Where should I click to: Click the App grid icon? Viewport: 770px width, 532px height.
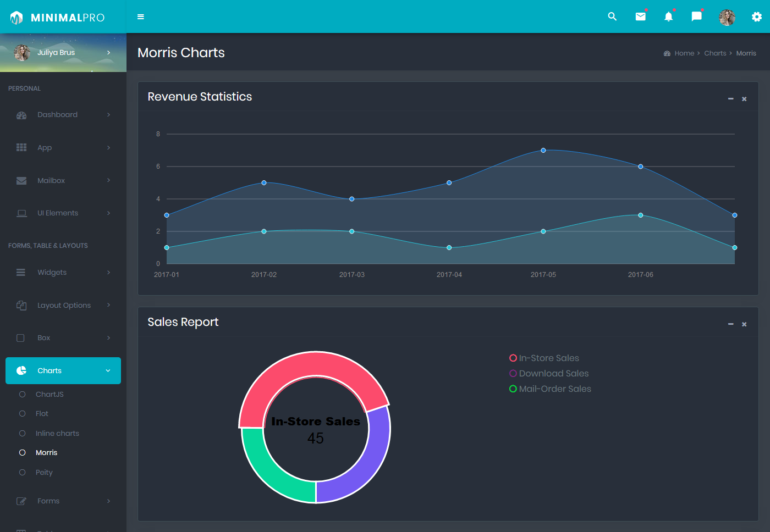tap(21, 147)
